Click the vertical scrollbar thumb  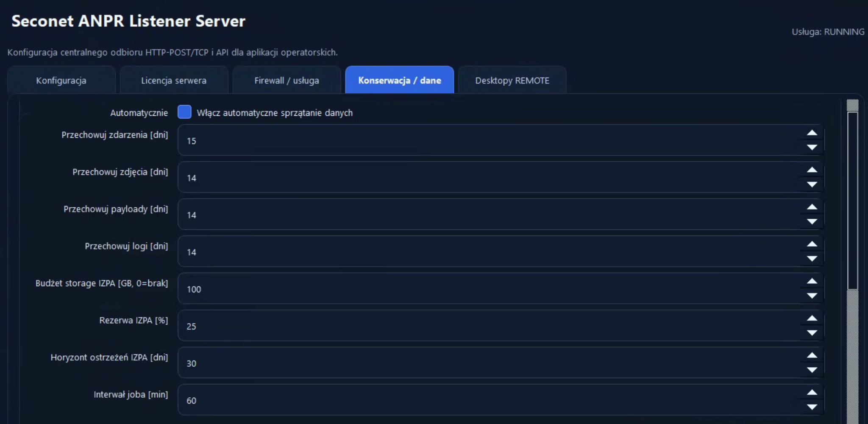point(853,201)
